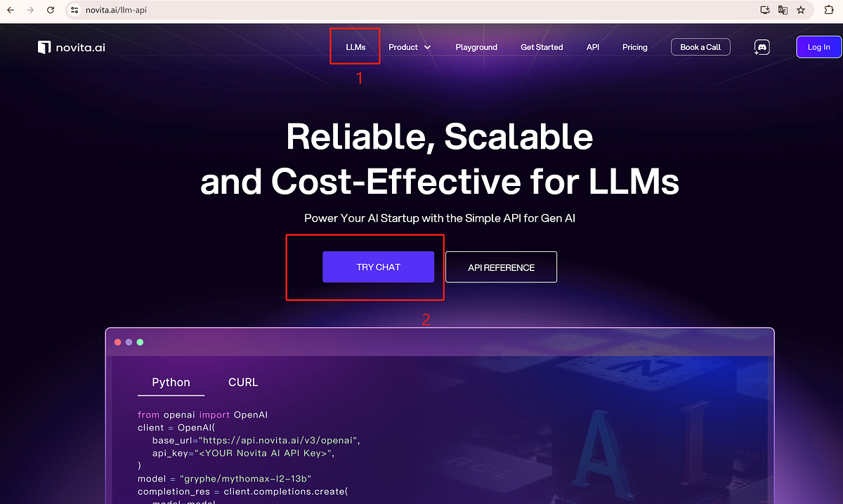
Task: Click install app icon in address bar
Action: [766, 11]
